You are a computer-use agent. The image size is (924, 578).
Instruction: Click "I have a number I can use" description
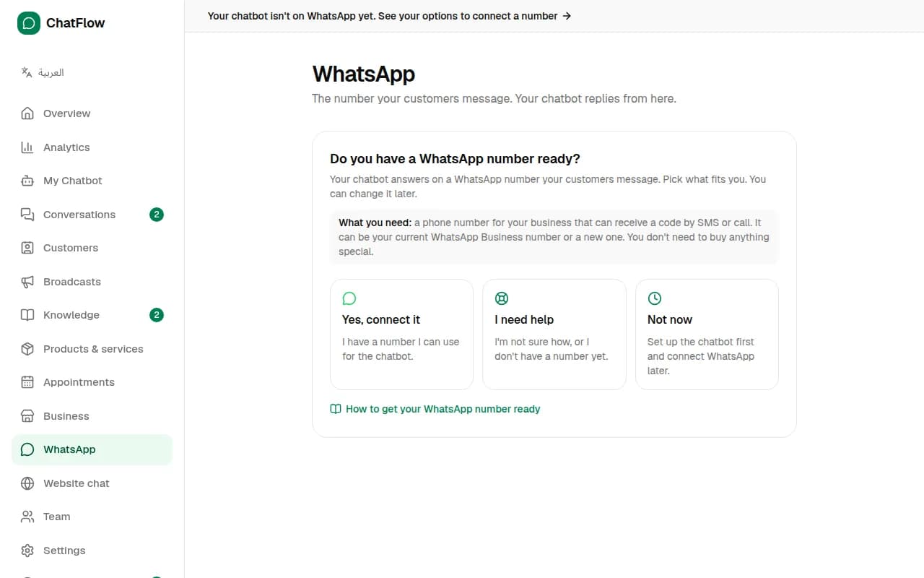[x=401, y=349]
